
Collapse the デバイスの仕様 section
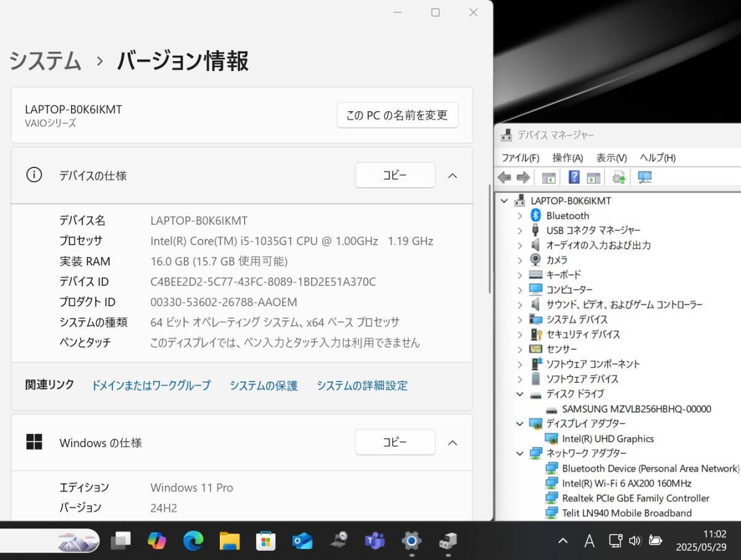tap(452, 175)
